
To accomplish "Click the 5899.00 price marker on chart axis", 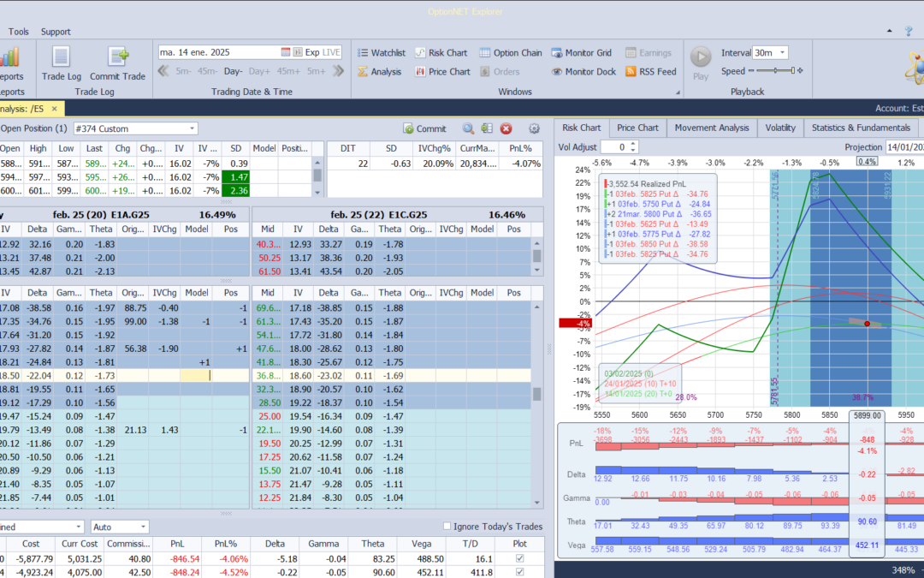I will pyautogui.click(x=867, y=415).
